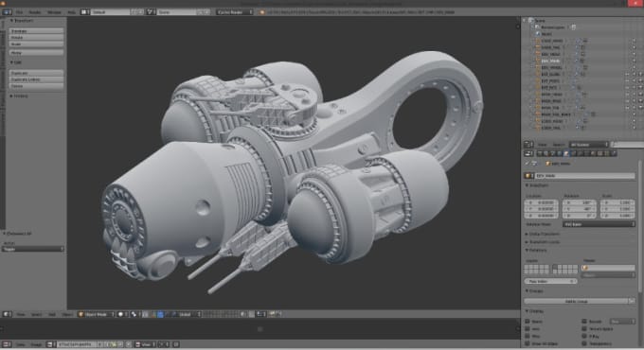The image size is (644, 350).
Task: Select the scale manipulator icon
Action: (174, 314)
